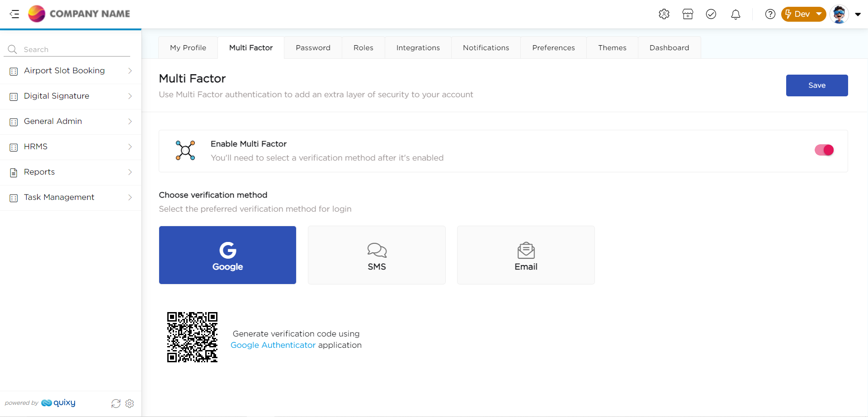The image size is (868, 417).
Task: Select Email verification method
Action: point(526,255)
